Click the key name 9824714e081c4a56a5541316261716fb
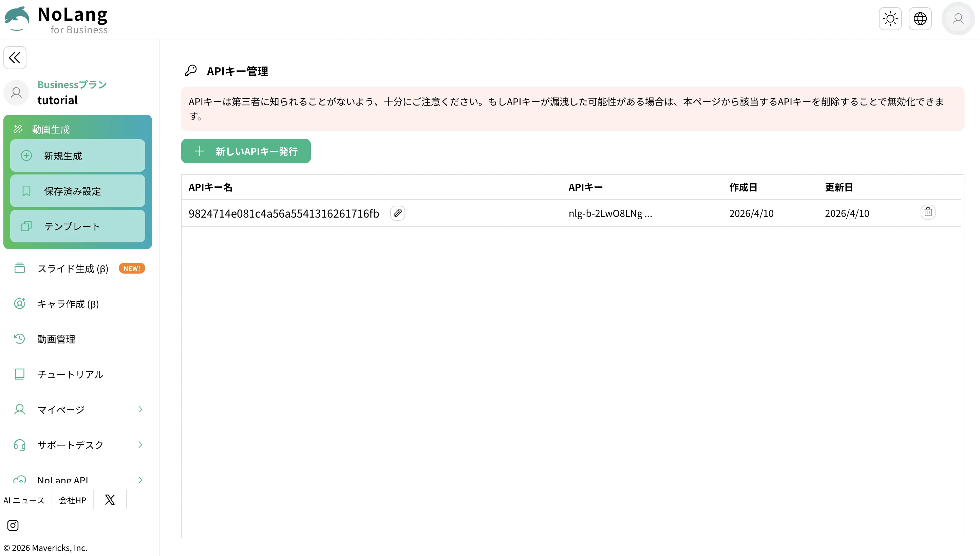The width and height of the screenshot is (980, 556). pos(284,214)
